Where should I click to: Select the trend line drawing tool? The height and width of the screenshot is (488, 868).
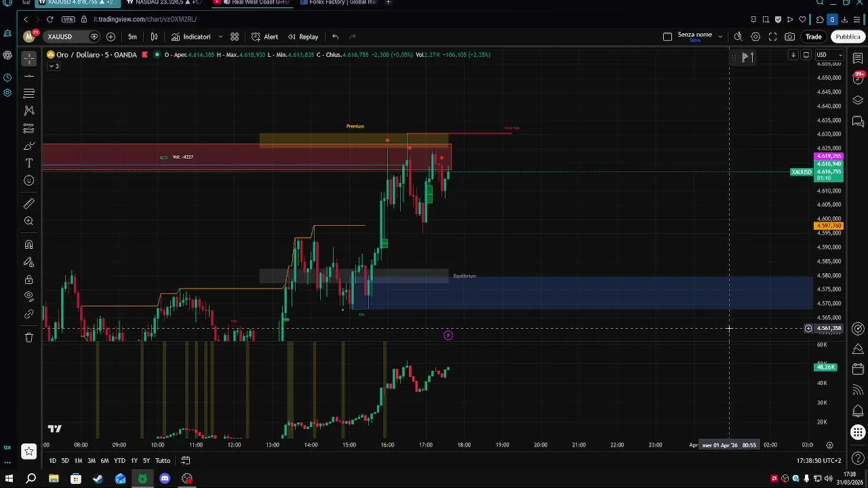[28, 76]
